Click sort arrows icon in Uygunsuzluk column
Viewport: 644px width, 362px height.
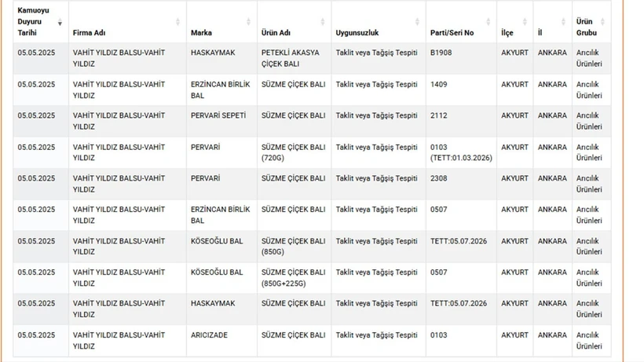pyautogui.click(x=418, y=22)
